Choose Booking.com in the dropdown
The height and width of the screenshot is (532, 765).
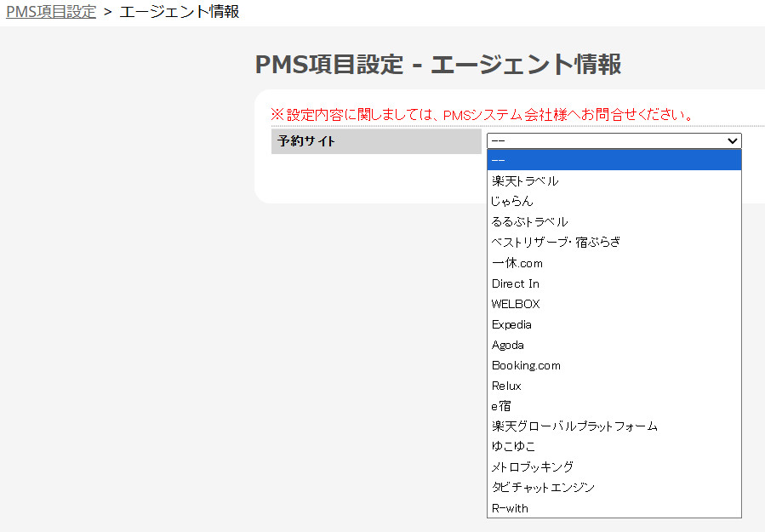click(x=614, y=365)
